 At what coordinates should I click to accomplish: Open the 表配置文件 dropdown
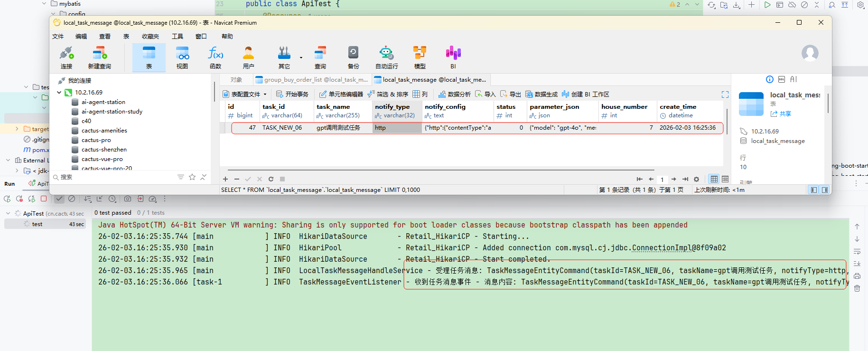(x=245, y=94)
